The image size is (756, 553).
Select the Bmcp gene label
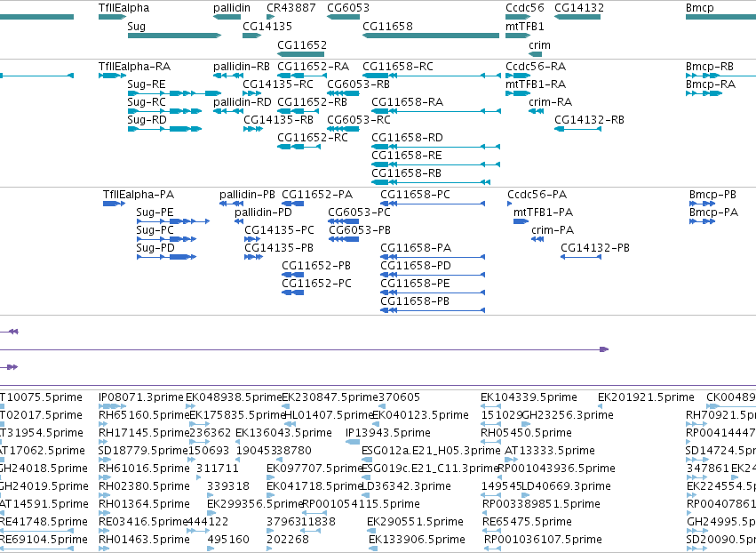pyautogui.click(x=700, y=8)
